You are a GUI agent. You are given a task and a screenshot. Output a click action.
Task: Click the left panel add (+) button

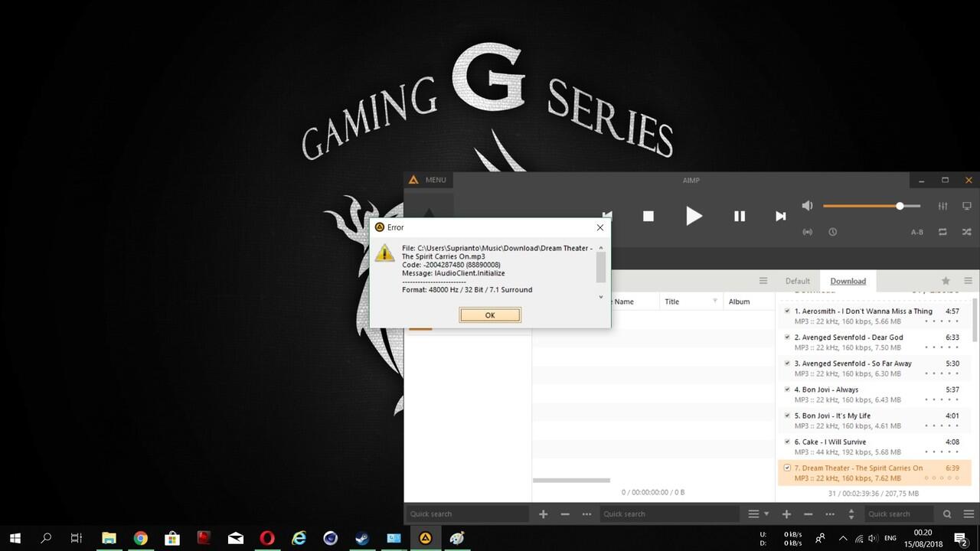[x=543, y=514]
